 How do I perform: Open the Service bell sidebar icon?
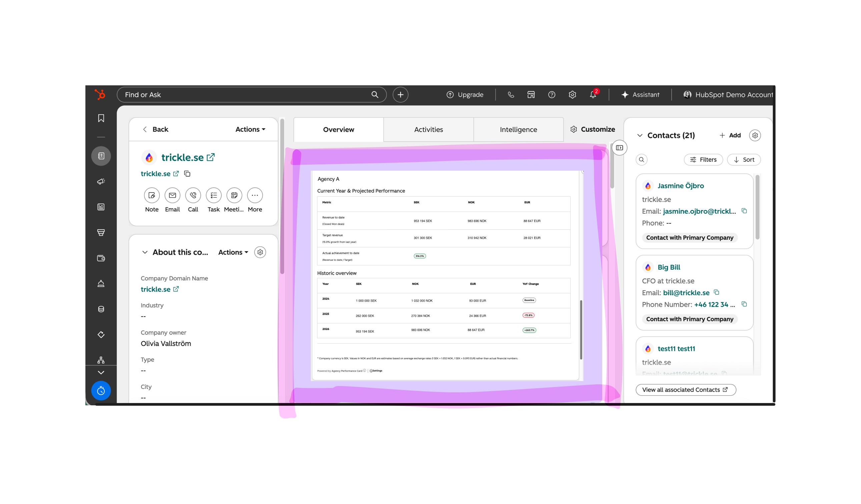coord(101,283)
